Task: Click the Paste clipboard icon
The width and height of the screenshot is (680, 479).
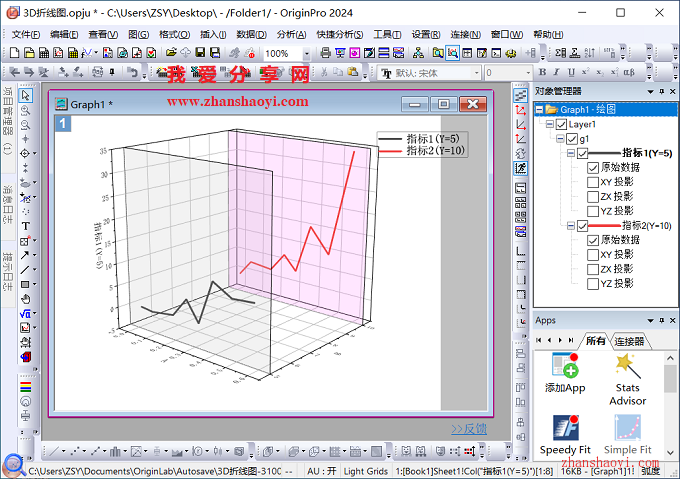Action: pos(353,72)
